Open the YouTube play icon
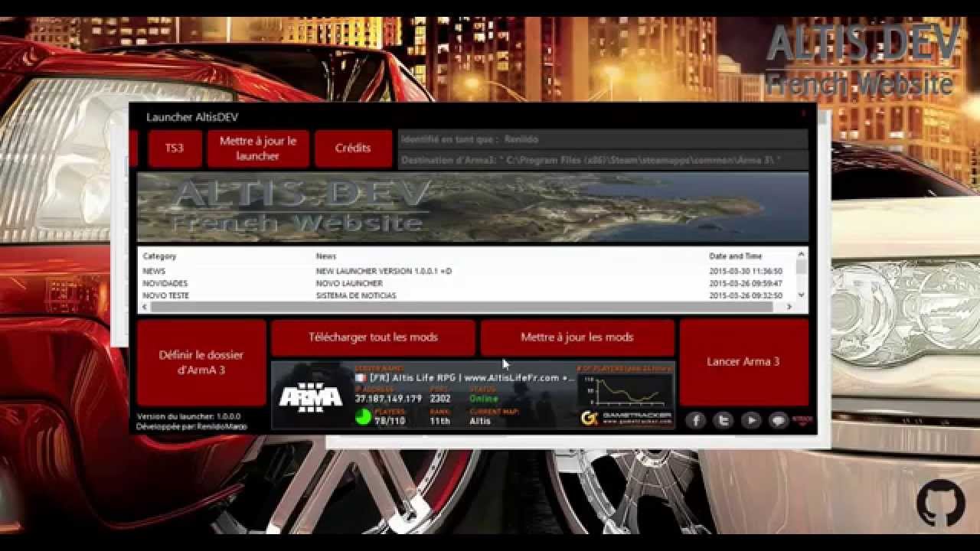The height and width of the screenshot is (551, 980). click(751, 420)
